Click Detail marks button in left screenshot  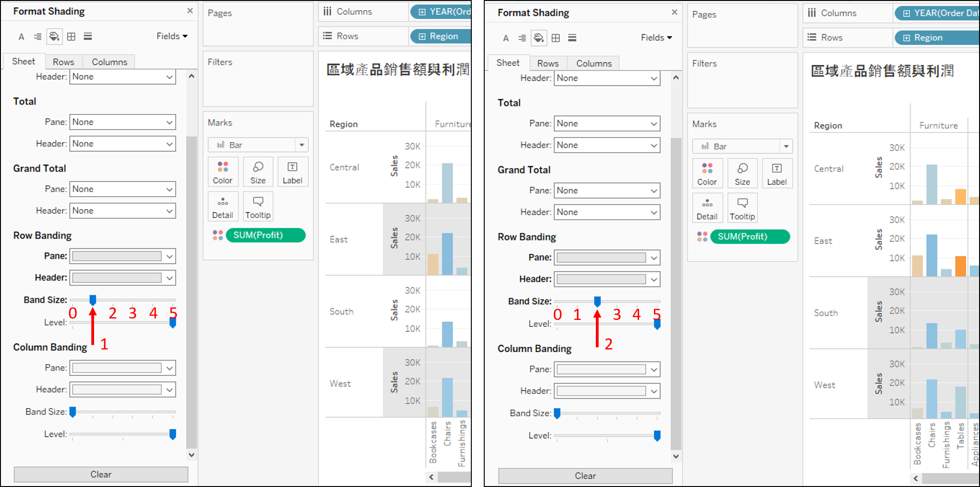pyautogui.click(x=223, y=207)
